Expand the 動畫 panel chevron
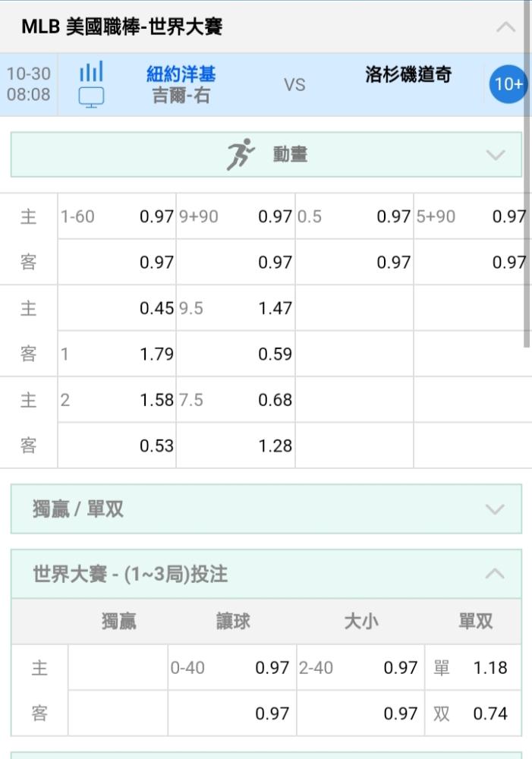This screenshot has height=759, width=532. tap(496, 155)
